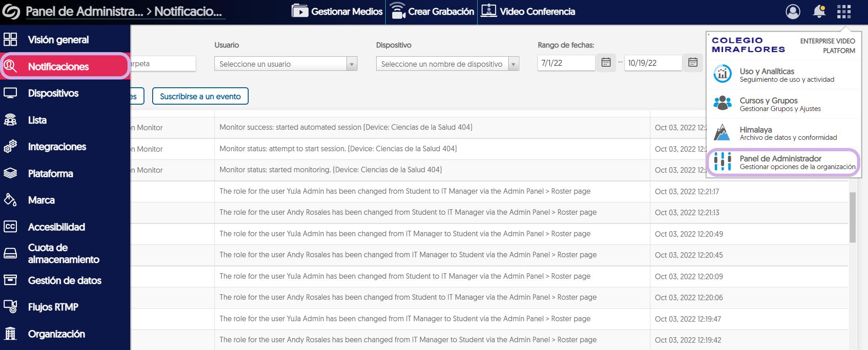Click the Lista roster icon
This screenshot has height=350, width=868.
coord(11,120)
